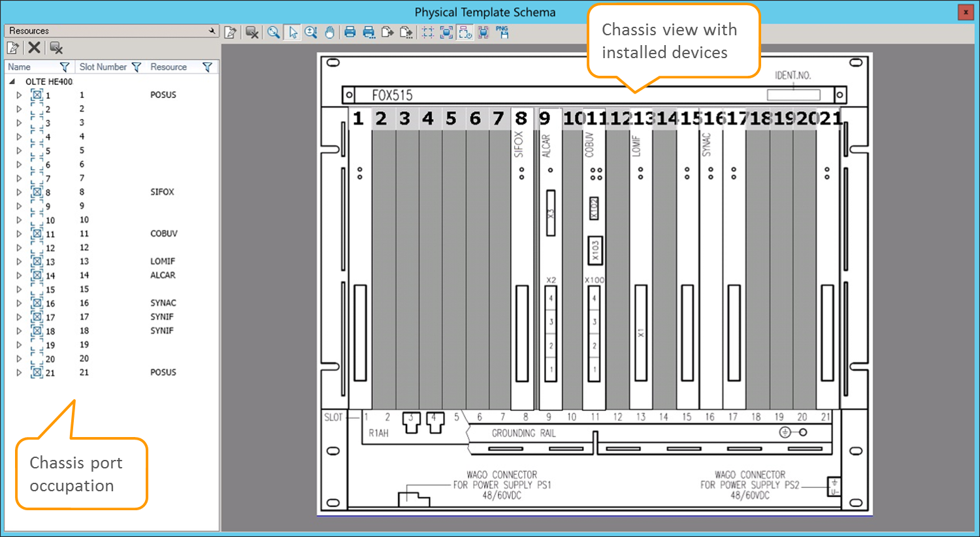This screenshot has width=980, height=537.
Task: Activate the hand pan tool
Action: click(330, 32)
